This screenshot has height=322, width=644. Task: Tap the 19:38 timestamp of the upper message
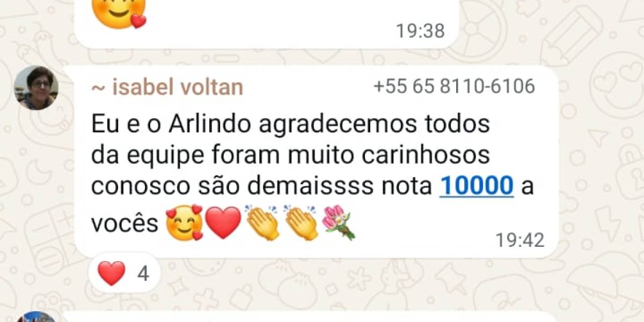tap(421, 31)
